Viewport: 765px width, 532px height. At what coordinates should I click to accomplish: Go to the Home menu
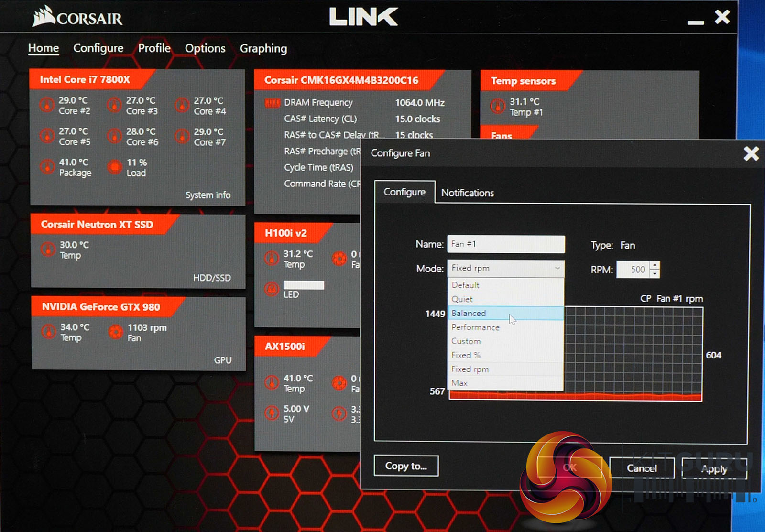point(44,48)
